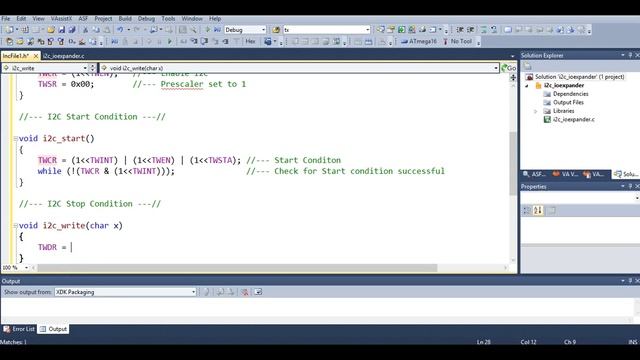Click the Error List tab icon

7,329
